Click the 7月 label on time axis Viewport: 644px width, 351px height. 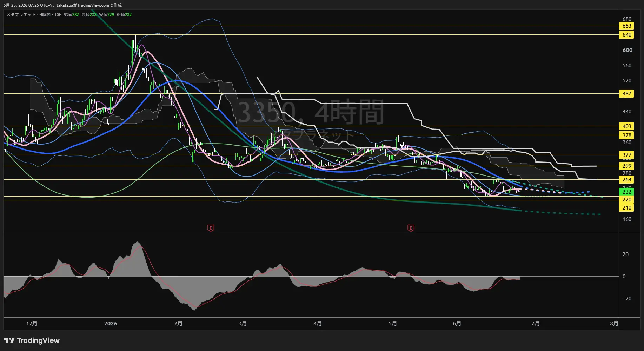click(x=536, y=324)
